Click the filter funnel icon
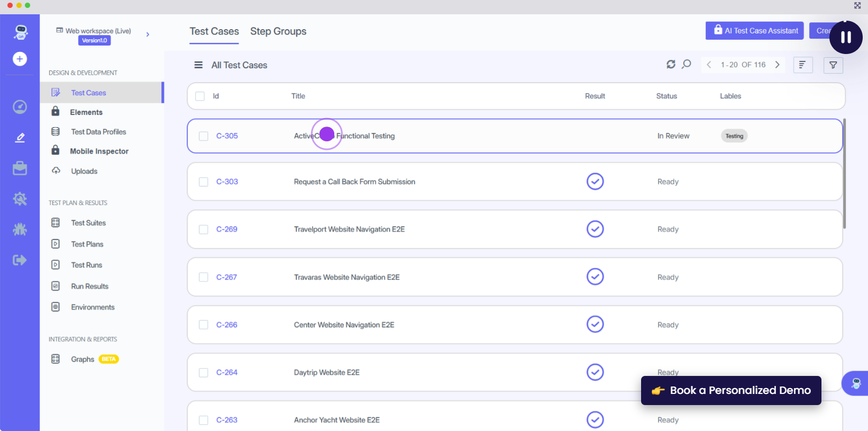This screenshot has height=431, width=868. 833,65
